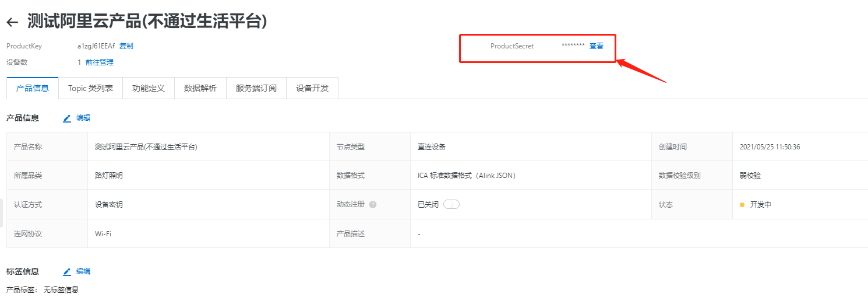Click the 创建时间 label cell
868x297 pixels.
(x=692, y=147)
